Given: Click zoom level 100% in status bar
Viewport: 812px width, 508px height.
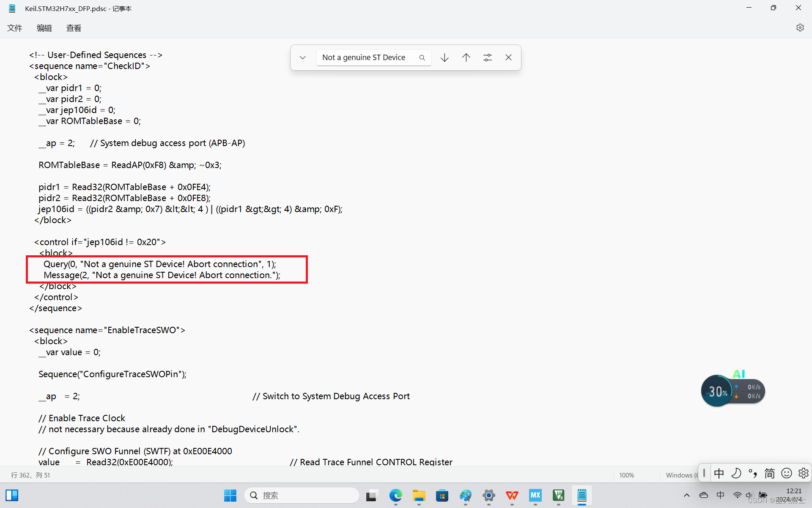Looking at the screenshot, I should [626, 475].
